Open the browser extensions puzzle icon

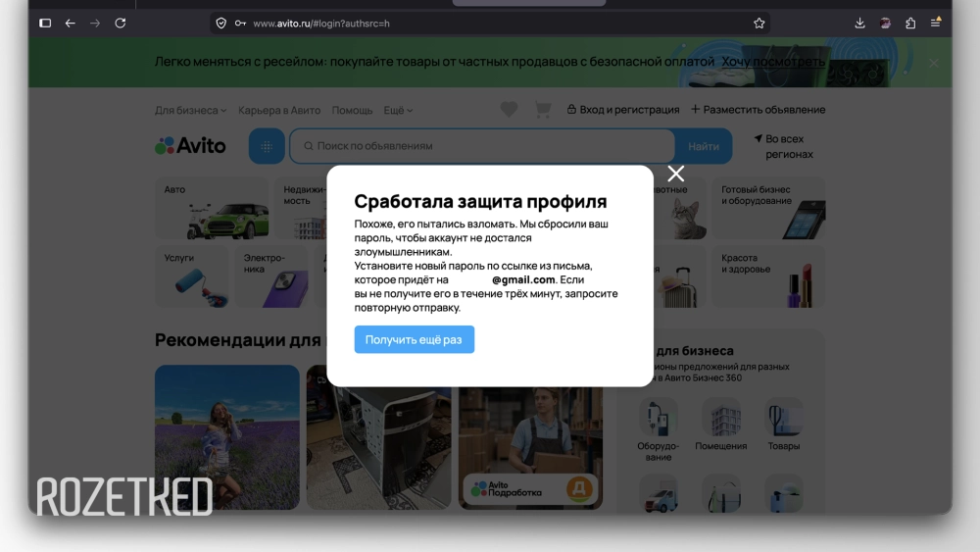coord(910,24)
